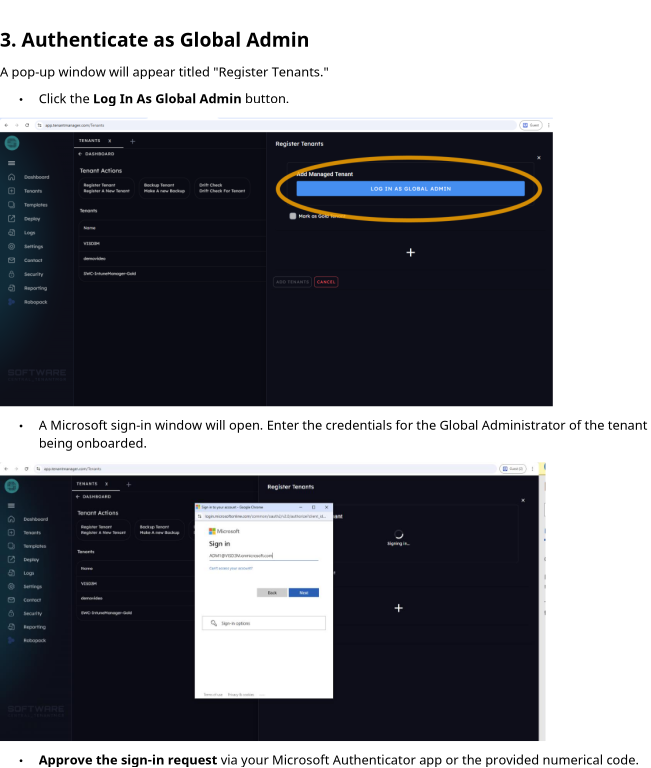This screenshot has width=651, height=768.
Task: Click Contact envelope icon in lower screenshot's sidebar
Action: click(x=12, y=600)
